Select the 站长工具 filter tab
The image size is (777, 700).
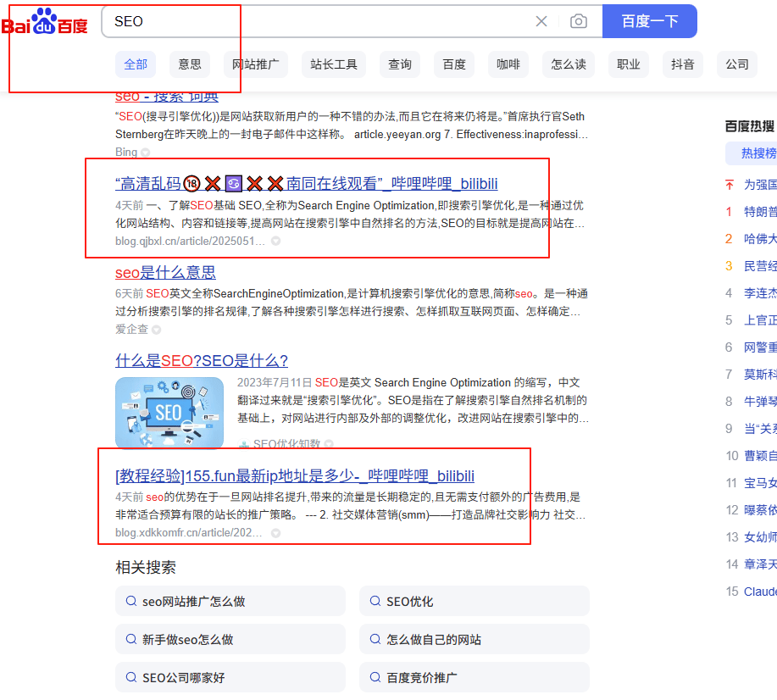point(334,64)
